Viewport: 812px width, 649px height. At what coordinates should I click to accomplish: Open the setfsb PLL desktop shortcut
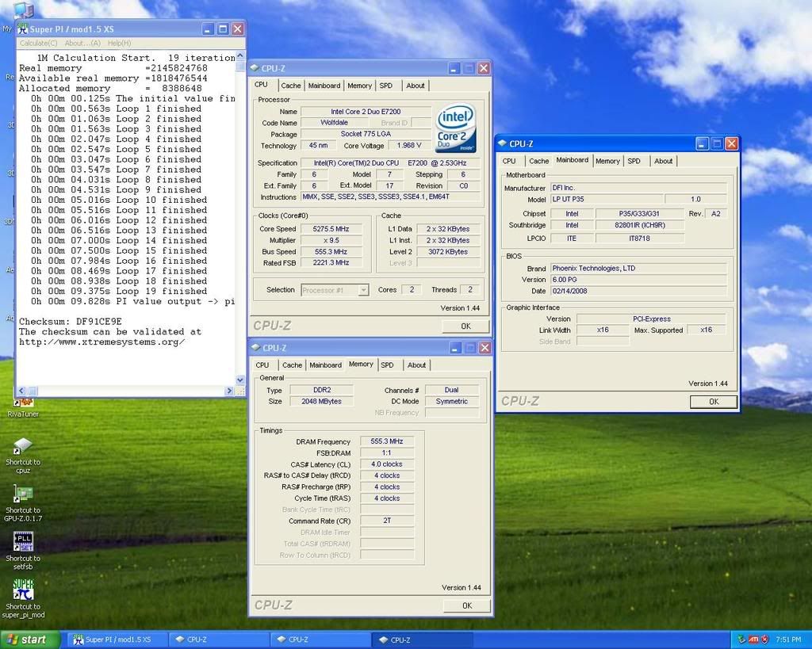point(23,551)
